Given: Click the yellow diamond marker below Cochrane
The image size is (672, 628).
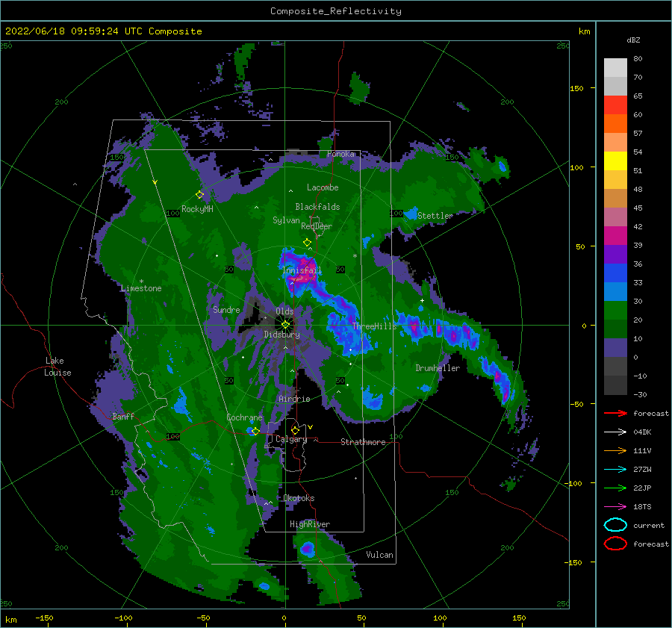Looking at the screenshot, I should tap(256, 431).
